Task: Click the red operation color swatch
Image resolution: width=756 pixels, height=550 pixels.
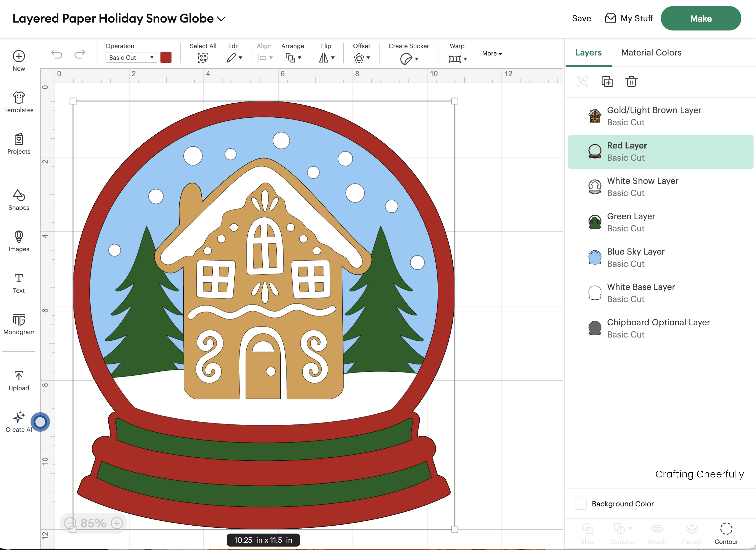Action: click(x=166, y=57)
